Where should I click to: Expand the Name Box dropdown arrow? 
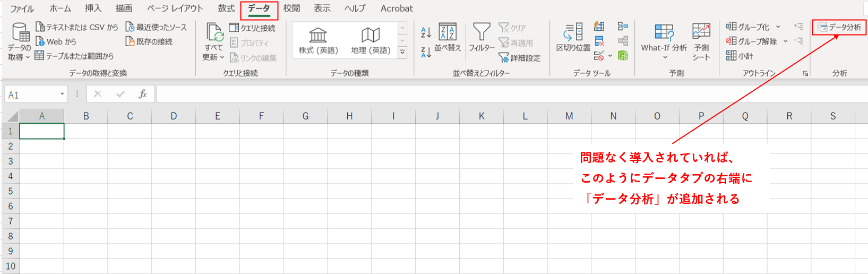[x=62, y=95]
